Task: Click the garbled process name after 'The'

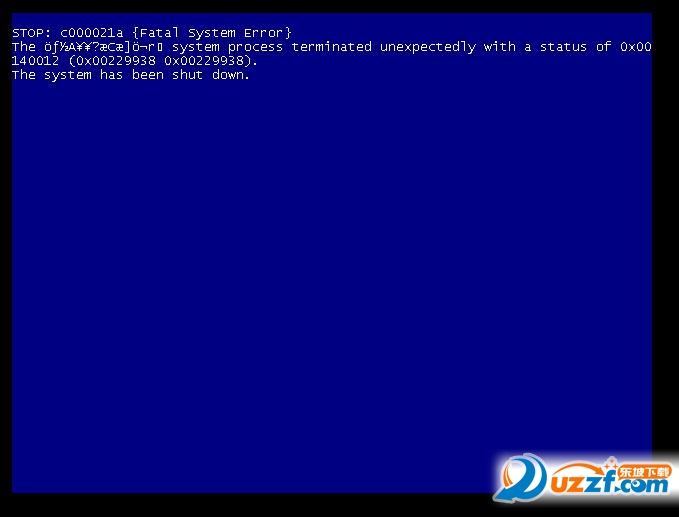Action: click(x=103, y=47)
